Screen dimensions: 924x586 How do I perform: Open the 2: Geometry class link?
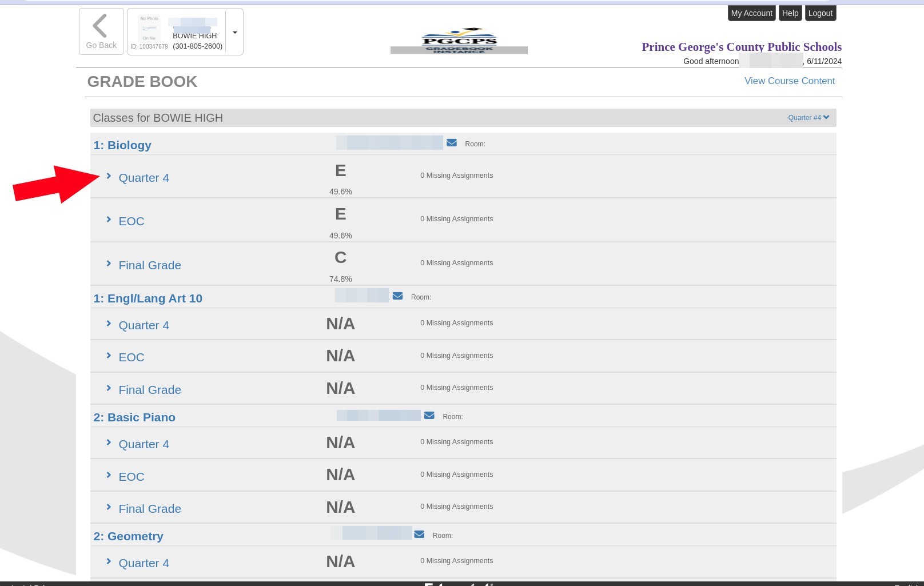point(128,536)
